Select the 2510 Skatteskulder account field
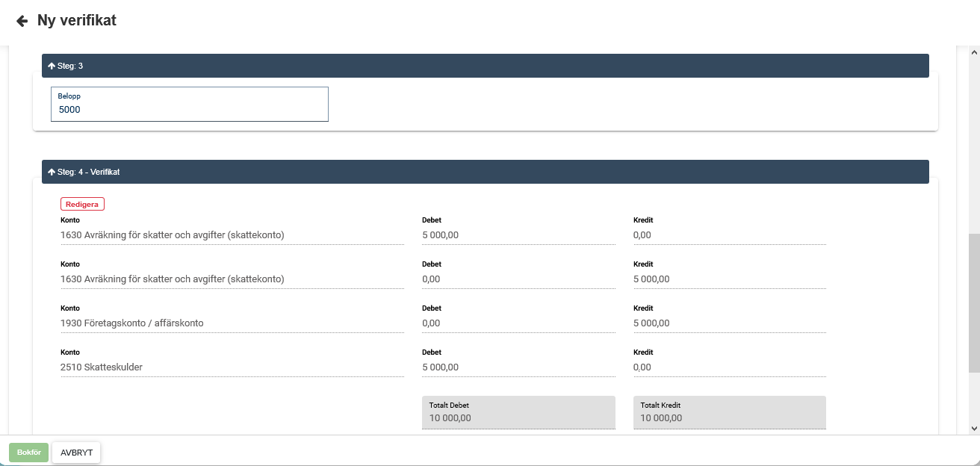This screenshot has width=980, height=466. 232,367
